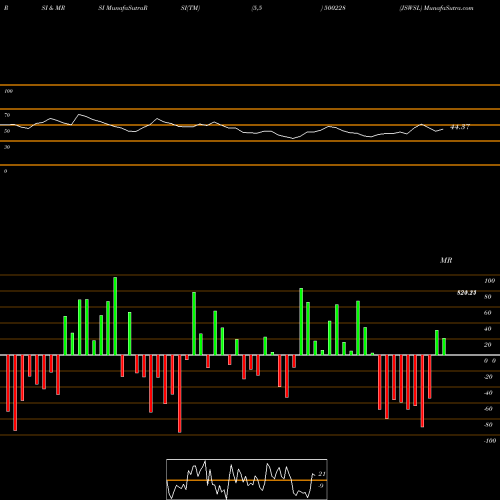Click the MR axis label 80
This screenshot has width=500, height=500.
[x=488, y=297]
